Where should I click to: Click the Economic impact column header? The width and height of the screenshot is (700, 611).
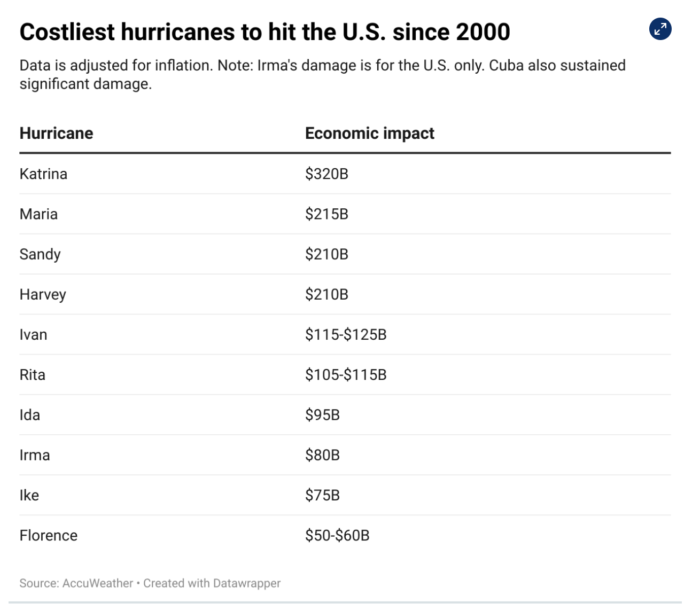click(369, 133)
